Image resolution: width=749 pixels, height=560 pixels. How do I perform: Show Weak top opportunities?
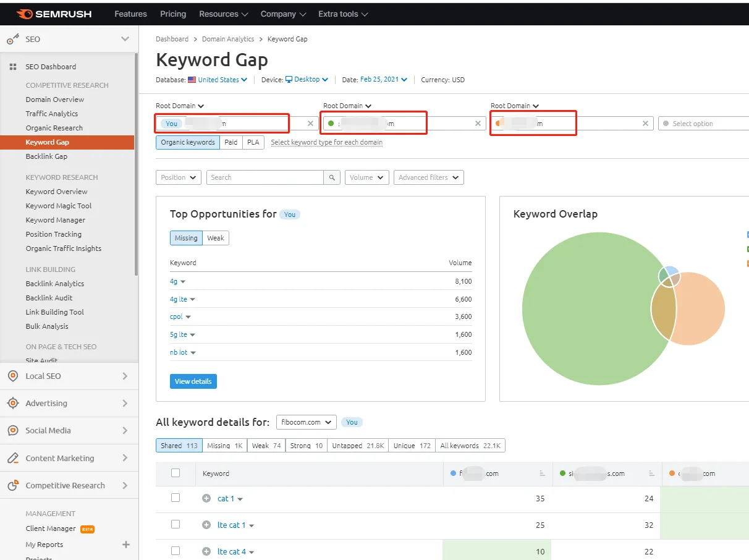click(x=216, y=238)
